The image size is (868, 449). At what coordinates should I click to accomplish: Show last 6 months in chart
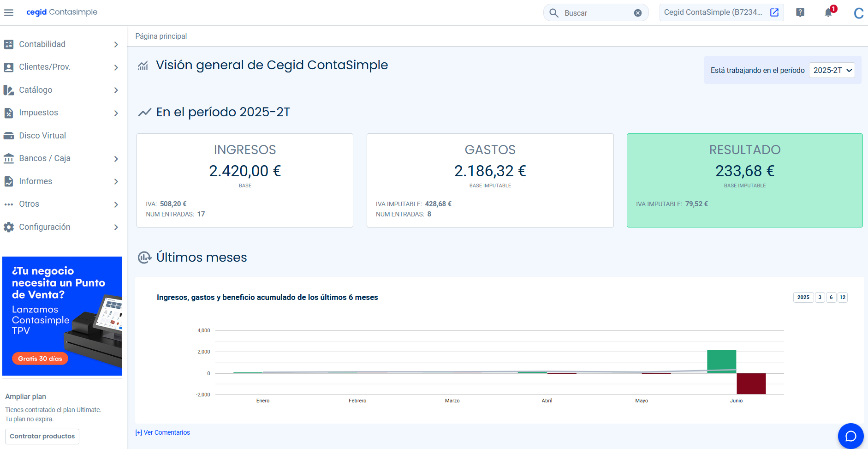[x=831, y=297]
